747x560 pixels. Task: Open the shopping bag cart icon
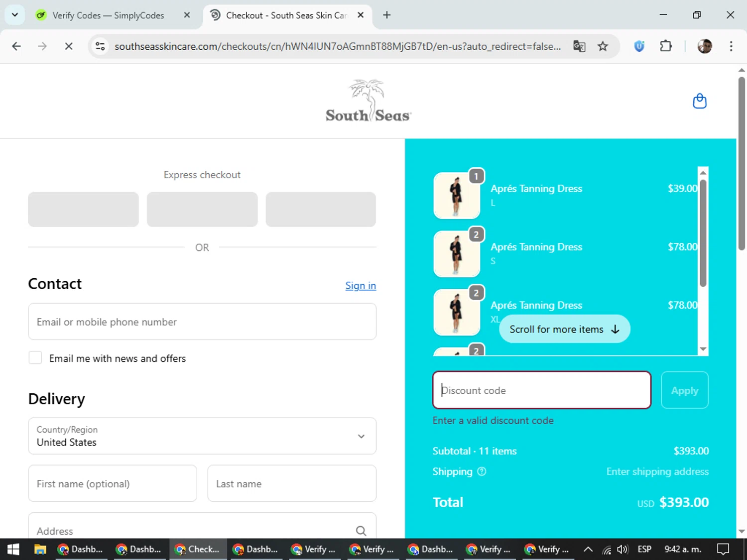(700, 101)
